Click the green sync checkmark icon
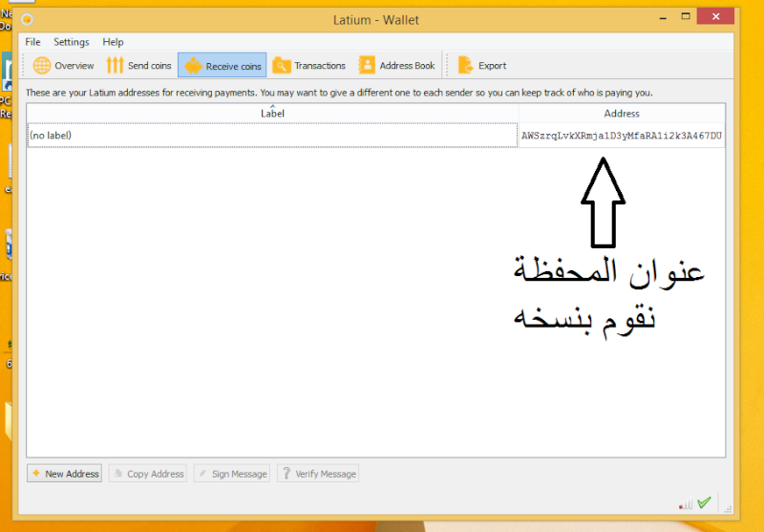This screenshot has height=532, width=764. point(705,502)
